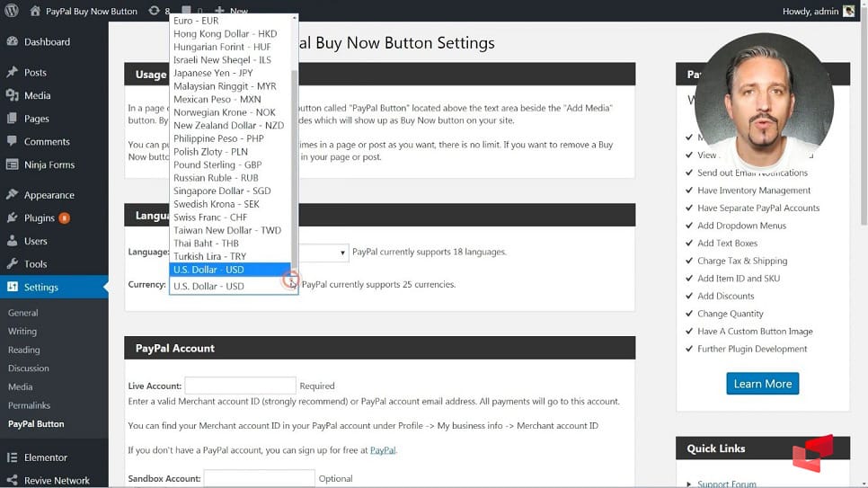Screen dimensions: 868x488
Task: Open the Language dropdown arrow
Action: click(342, 253)
